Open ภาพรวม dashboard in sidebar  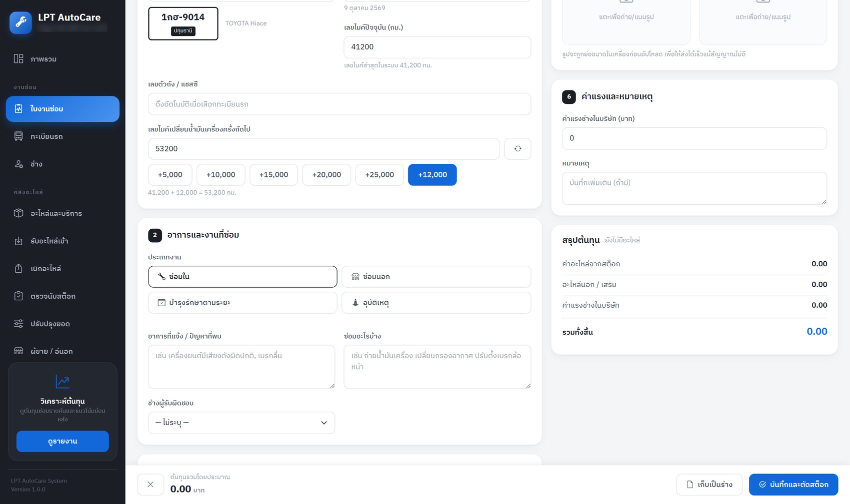tap(62, 59)
